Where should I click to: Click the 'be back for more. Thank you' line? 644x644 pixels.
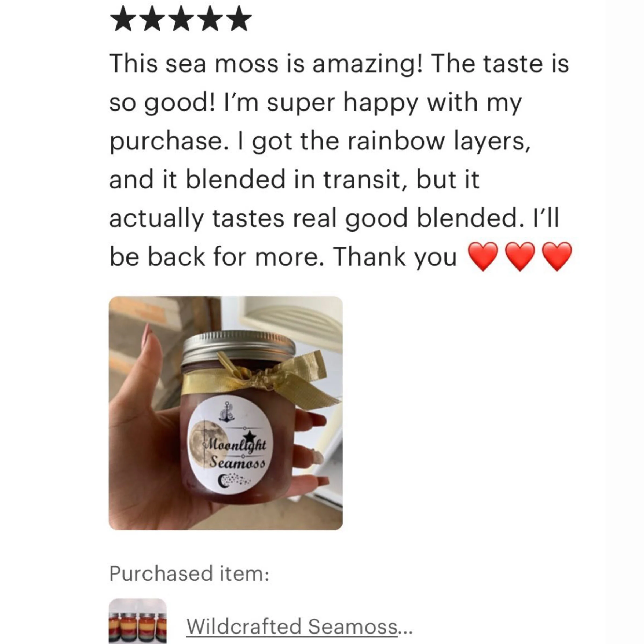pos(283,257)
